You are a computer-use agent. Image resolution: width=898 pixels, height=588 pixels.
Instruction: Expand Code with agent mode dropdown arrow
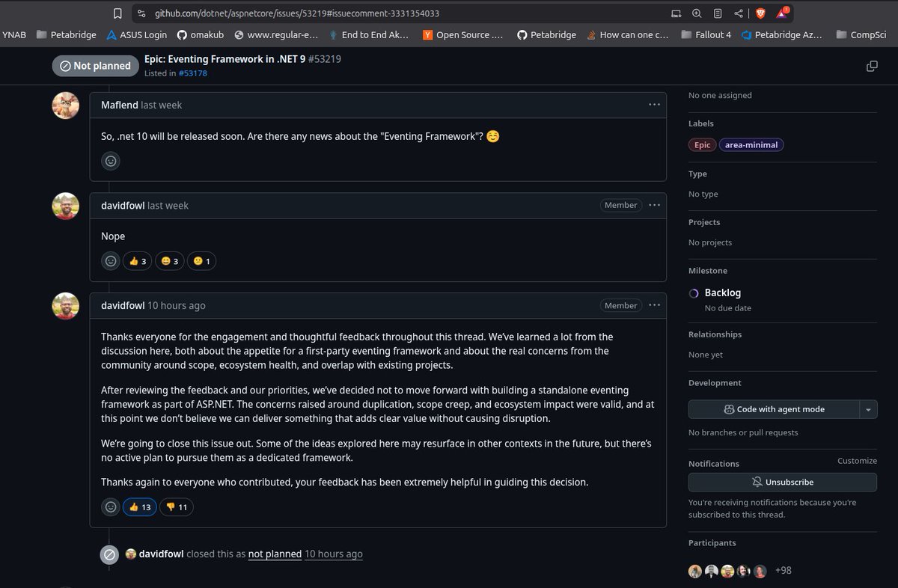click(868, 409)
